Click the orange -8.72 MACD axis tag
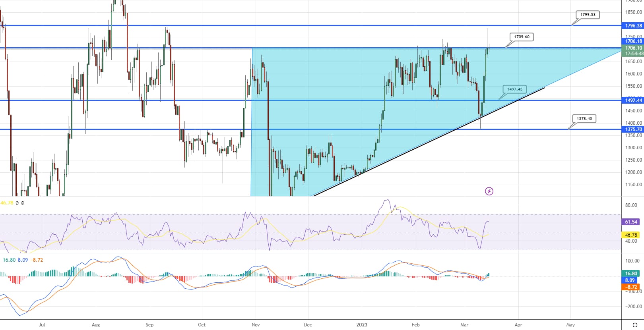The image size is (644, 330). pos(631,287)
